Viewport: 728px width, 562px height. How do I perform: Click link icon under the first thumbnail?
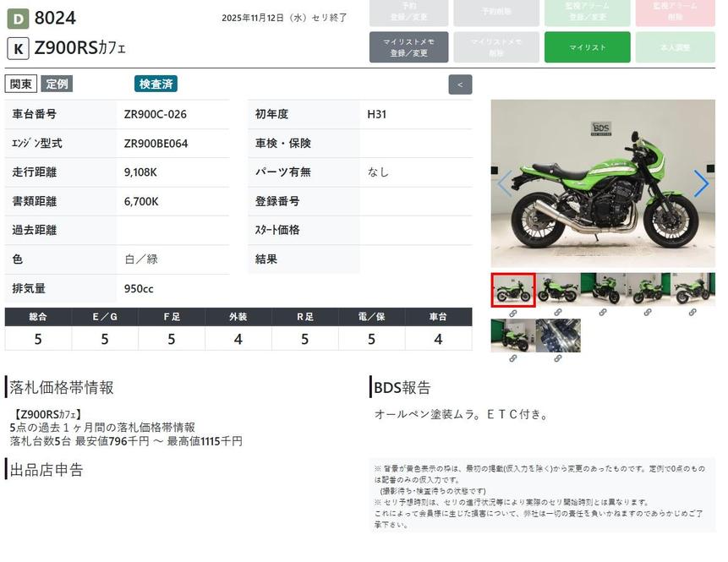(x=512, y=313)
